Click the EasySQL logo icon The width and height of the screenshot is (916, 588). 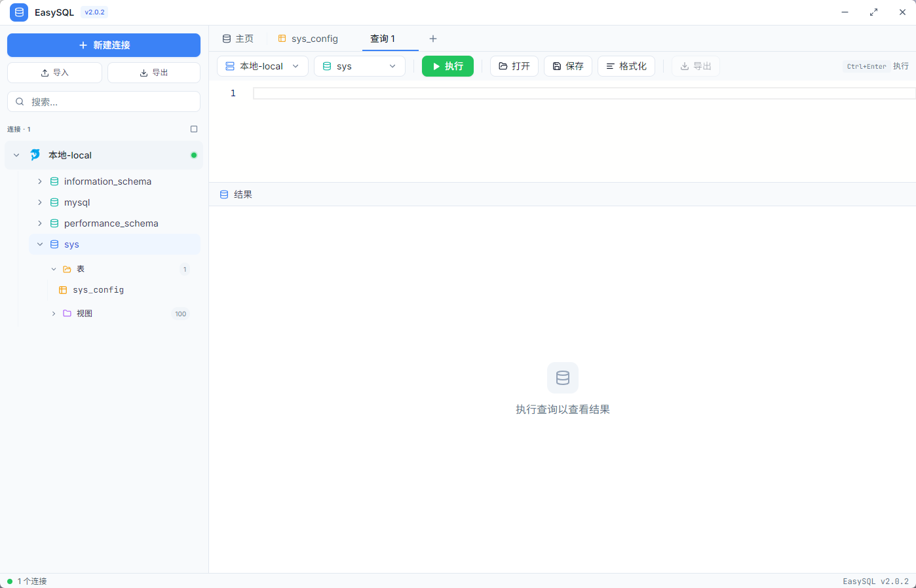click(x=18, y=12)
